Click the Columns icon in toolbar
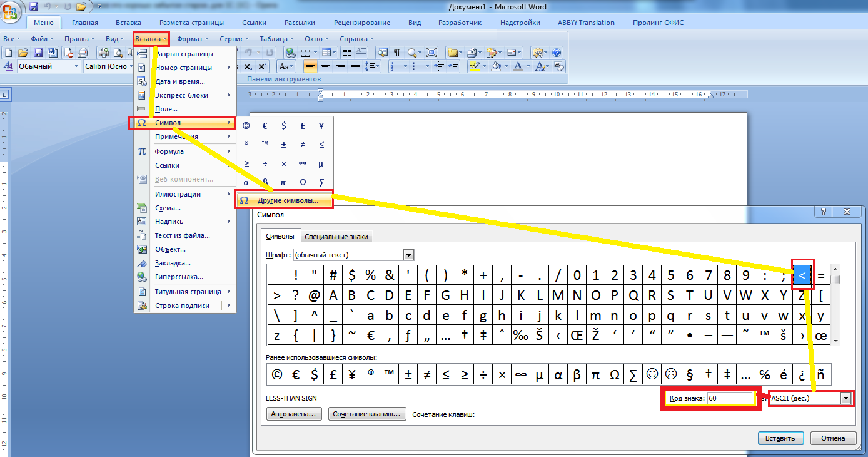868x457 pixels. coord(347,53)
